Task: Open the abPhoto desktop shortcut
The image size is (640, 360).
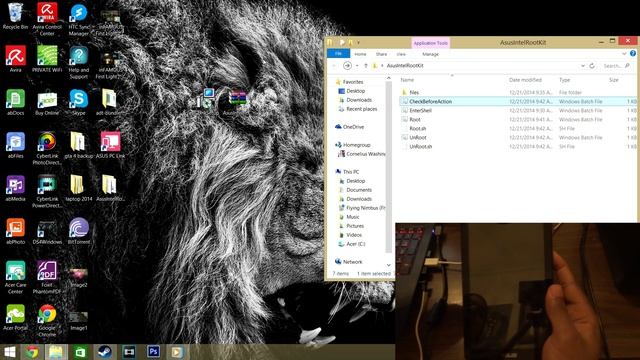Action: pyautogui.click(x=16, y=231)
